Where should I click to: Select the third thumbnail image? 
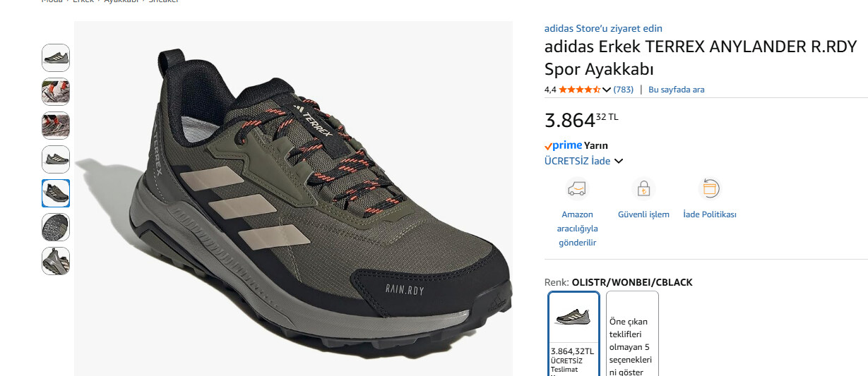[x=56, y=126]
